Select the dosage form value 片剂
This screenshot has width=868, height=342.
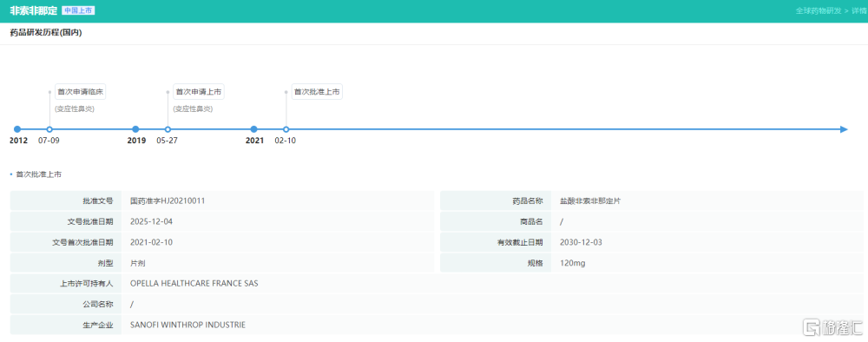[138, 263]
